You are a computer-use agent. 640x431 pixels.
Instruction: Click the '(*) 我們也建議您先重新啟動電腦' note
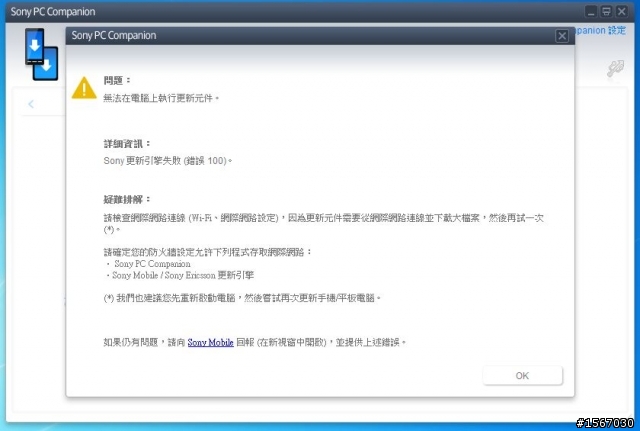click(x=242, y=298)
